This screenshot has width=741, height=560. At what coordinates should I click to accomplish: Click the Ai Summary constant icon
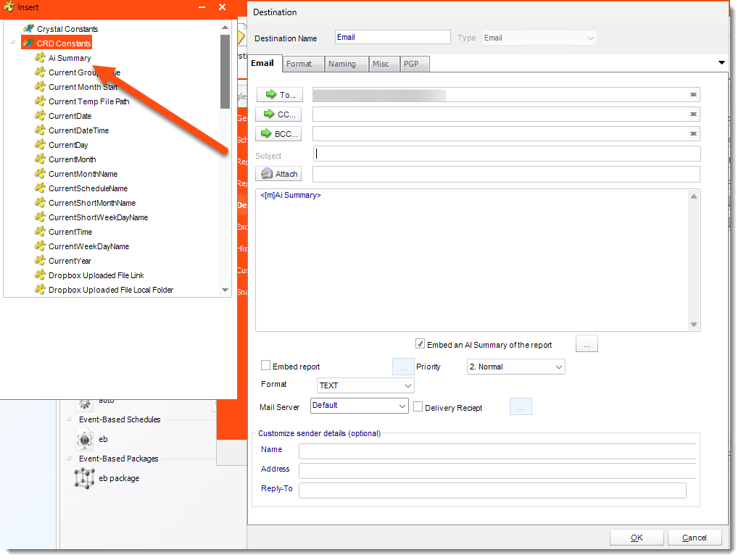(x=40, y=58)
